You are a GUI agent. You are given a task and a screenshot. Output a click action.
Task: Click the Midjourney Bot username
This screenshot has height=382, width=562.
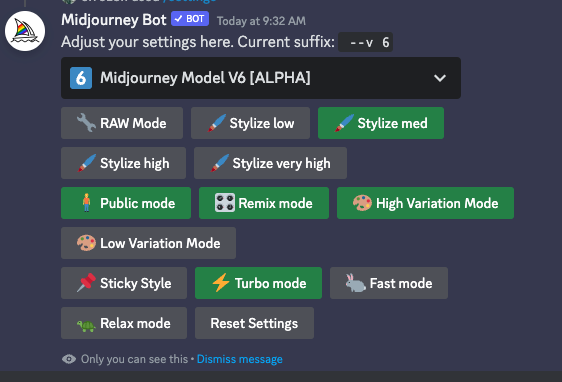coord(114,20)
